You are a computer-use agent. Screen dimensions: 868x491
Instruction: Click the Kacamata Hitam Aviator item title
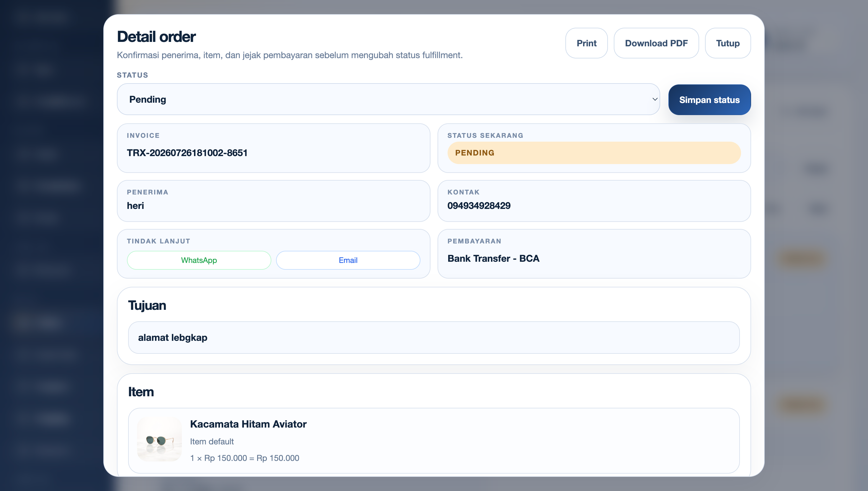248,424
